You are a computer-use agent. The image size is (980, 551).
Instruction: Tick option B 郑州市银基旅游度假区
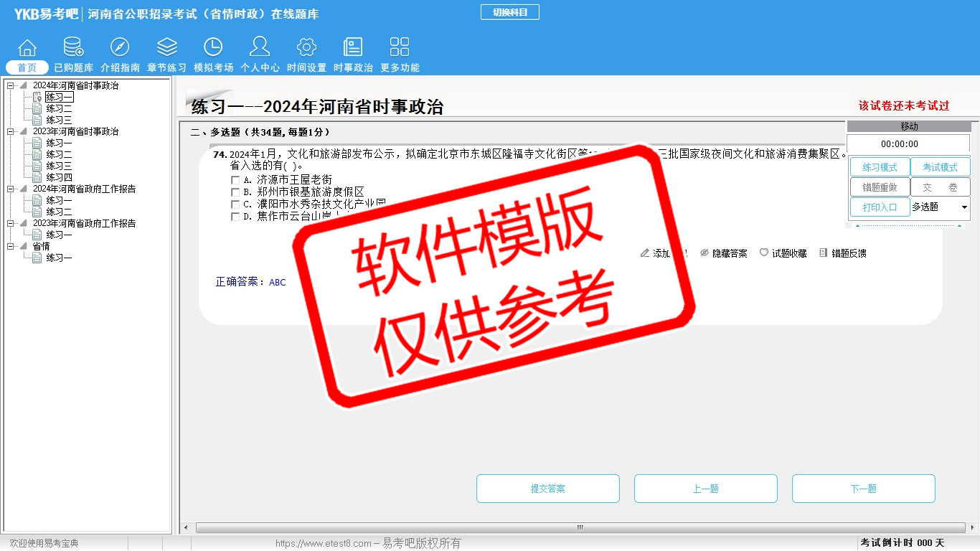235,192
